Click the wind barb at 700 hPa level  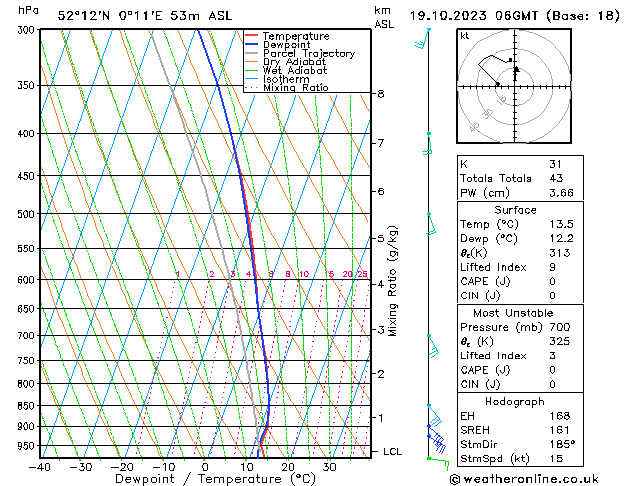(433, 346)
